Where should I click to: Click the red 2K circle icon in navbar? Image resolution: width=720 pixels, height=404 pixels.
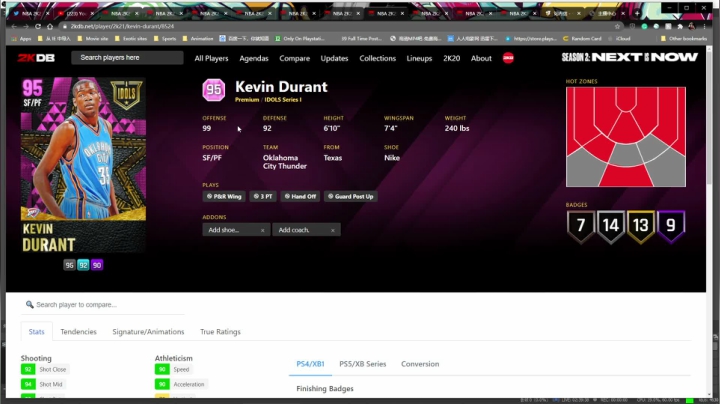508,58
